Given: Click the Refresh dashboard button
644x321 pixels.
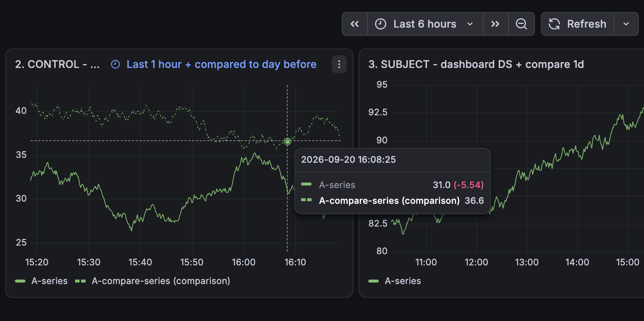Looking at the screenshot, I should 578,24.
